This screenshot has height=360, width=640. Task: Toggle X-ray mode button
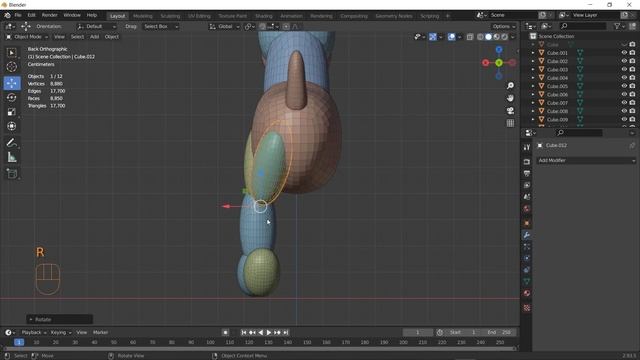click(x=470, y=37)
